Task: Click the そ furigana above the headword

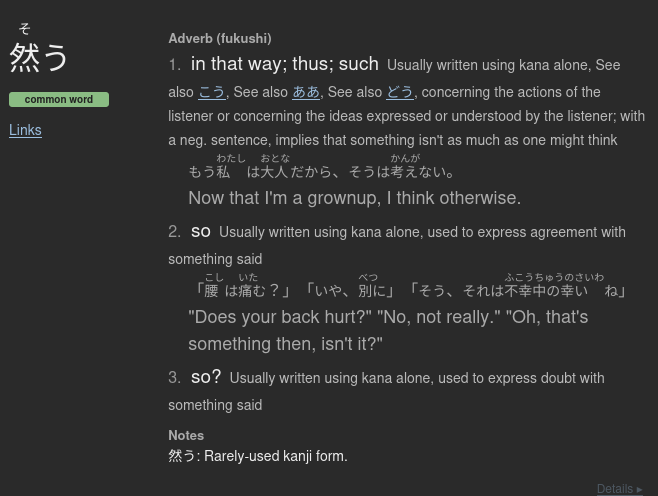Action: click(25, 29)
